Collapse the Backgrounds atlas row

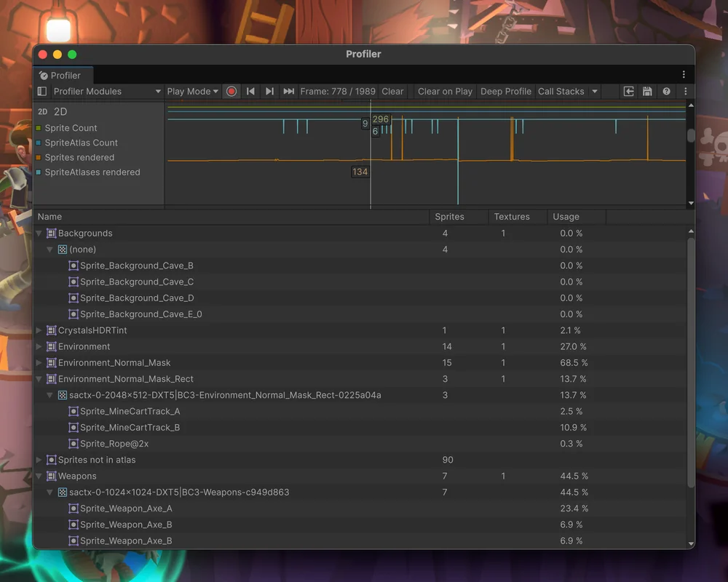click(39, 234)
